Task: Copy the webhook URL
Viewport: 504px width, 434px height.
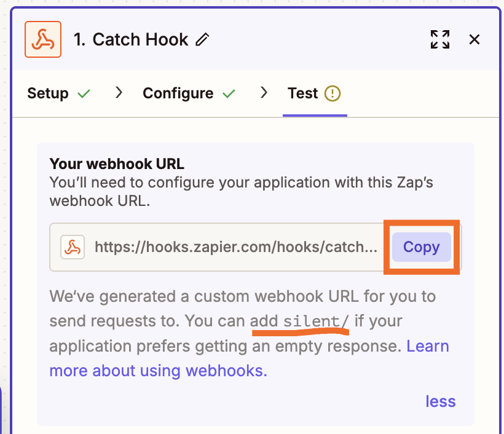Action: point(421,247)
